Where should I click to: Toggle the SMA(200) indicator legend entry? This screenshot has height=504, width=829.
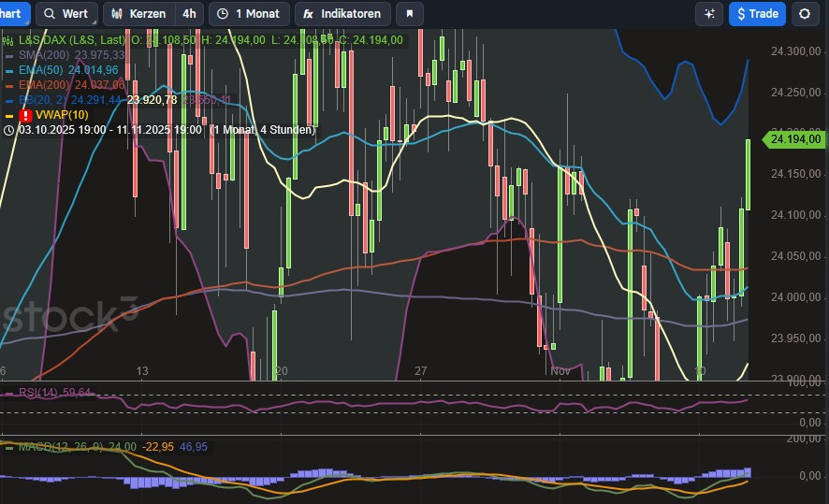click(65, 55)
